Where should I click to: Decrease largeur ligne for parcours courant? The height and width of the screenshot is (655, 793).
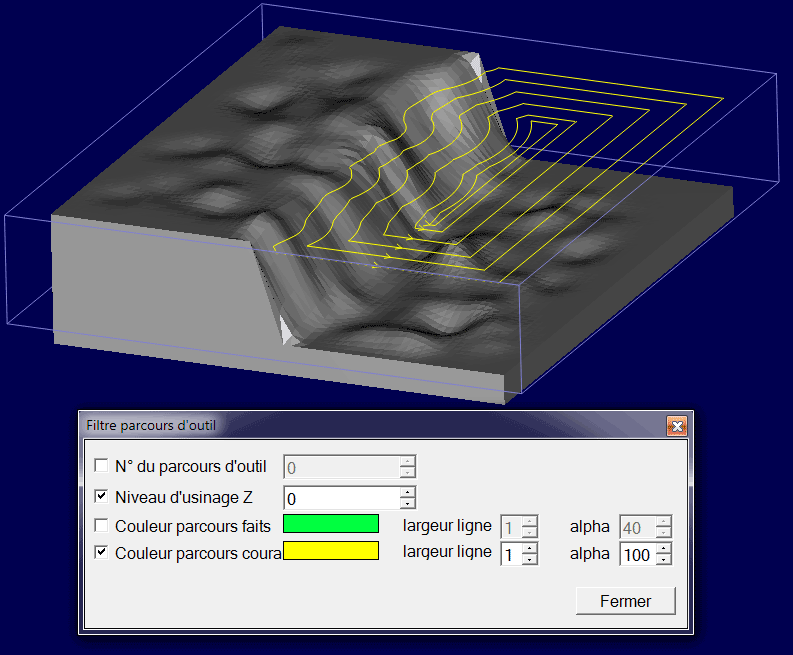(530, 560)
